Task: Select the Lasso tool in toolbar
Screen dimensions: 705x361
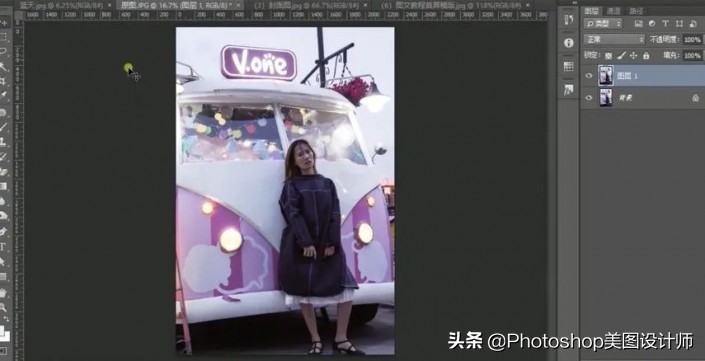Action: click(x=3, y=52)
